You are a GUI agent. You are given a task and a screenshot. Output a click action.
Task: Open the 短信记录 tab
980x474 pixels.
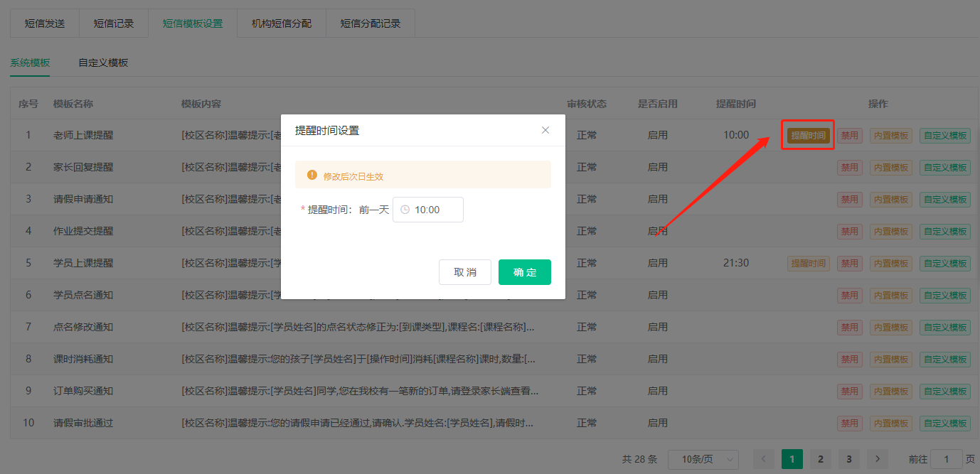point(114,23)
